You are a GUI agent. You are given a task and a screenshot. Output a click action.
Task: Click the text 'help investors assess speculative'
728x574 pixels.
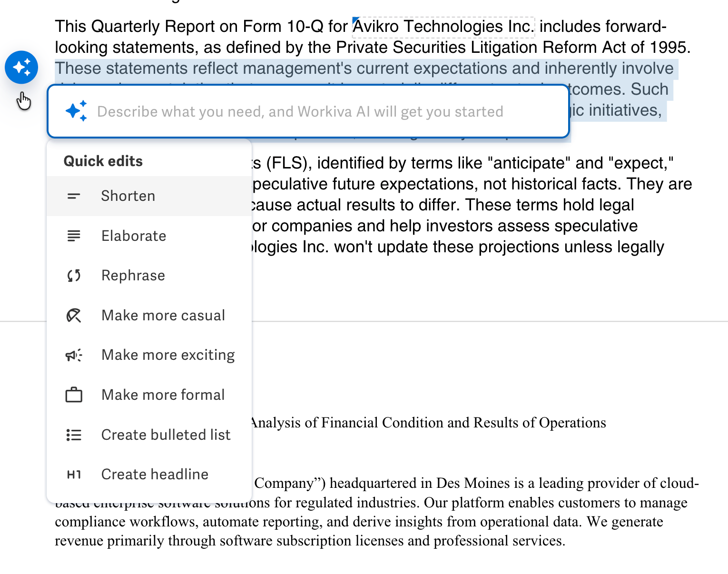[x=513, y=226]
